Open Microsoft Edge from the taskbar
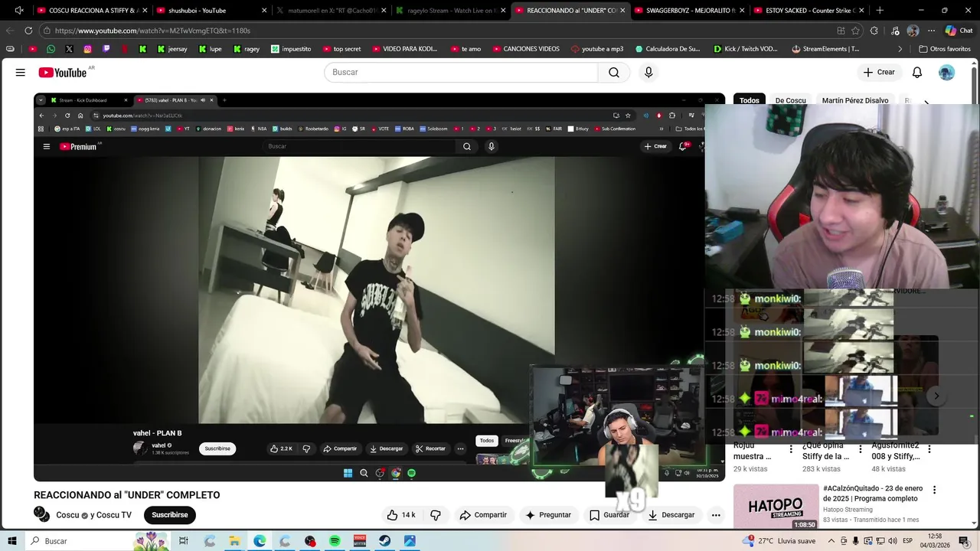Screen dimensions: 980x551 coord(260,541)
